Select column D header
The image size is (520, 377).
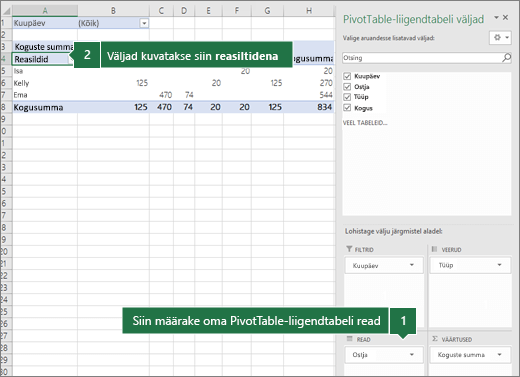point(184,11)
